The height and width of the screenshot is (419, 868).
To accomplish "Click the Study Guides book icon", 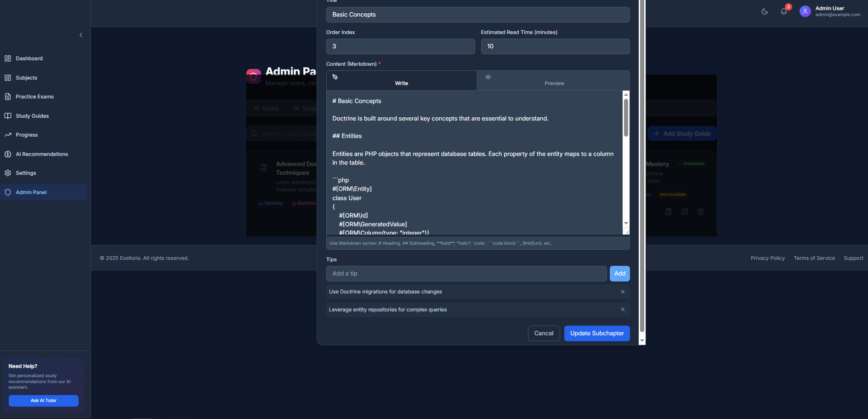I will 8,116.
